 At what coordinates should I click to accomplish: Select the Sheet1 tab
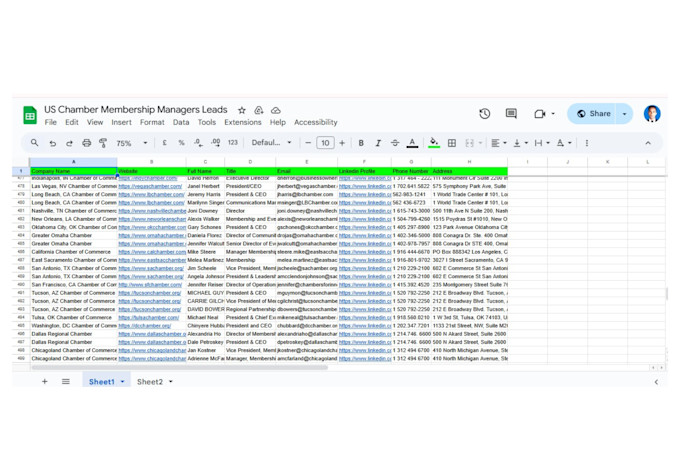click(101, 382)
